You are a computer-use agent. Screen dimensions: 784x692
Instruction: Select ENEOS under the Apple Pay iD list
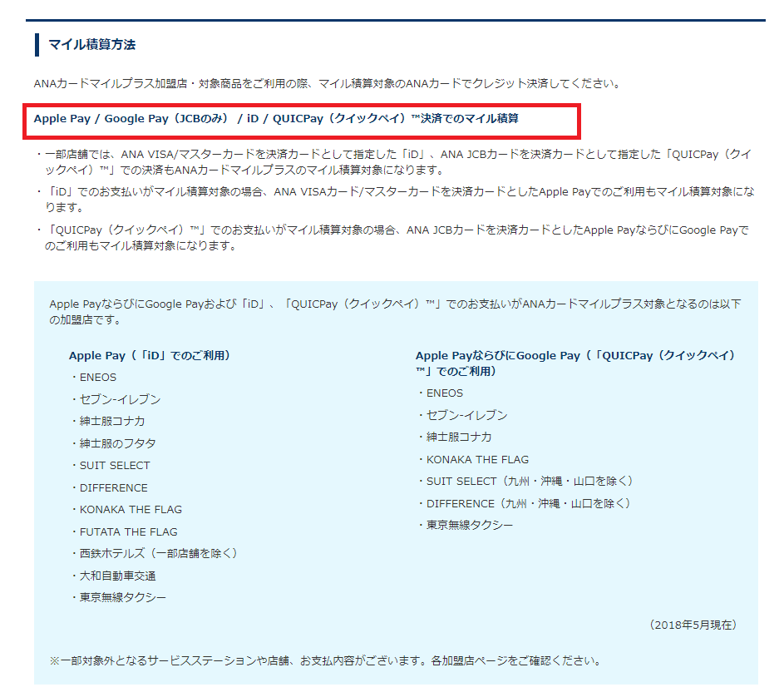(98, 378)
